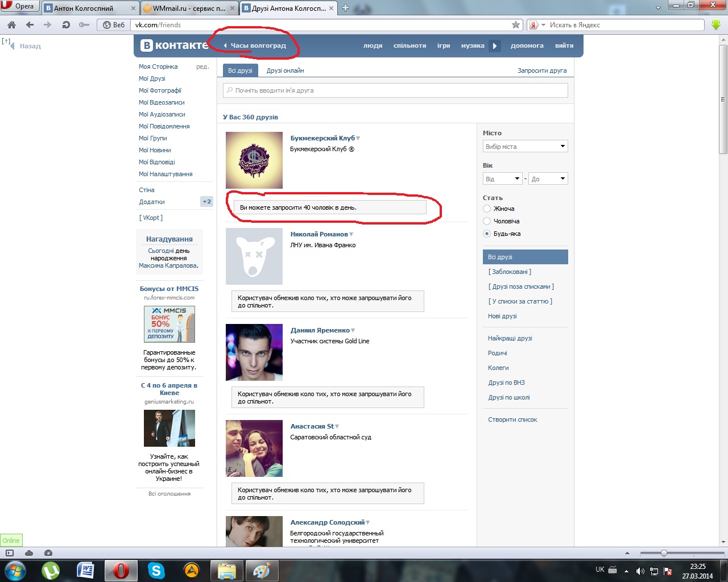The width and height of the screenshot is (728, 582).
Task: Adjust the page zoom slider handle
Action: click(664, 553)
